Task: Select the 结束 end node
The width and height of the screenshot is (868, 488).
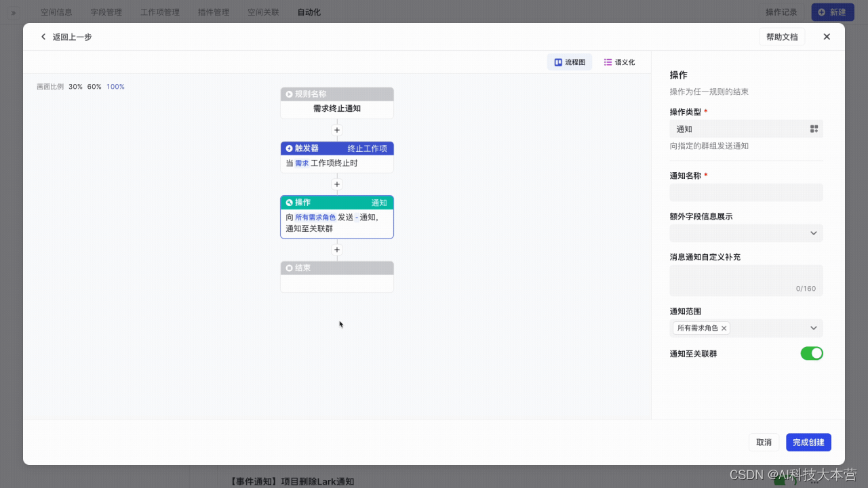Action: pos(337,277)
